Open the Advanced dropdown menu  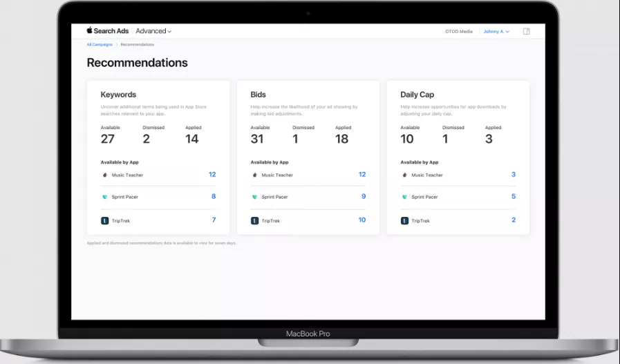coord(153,31)
